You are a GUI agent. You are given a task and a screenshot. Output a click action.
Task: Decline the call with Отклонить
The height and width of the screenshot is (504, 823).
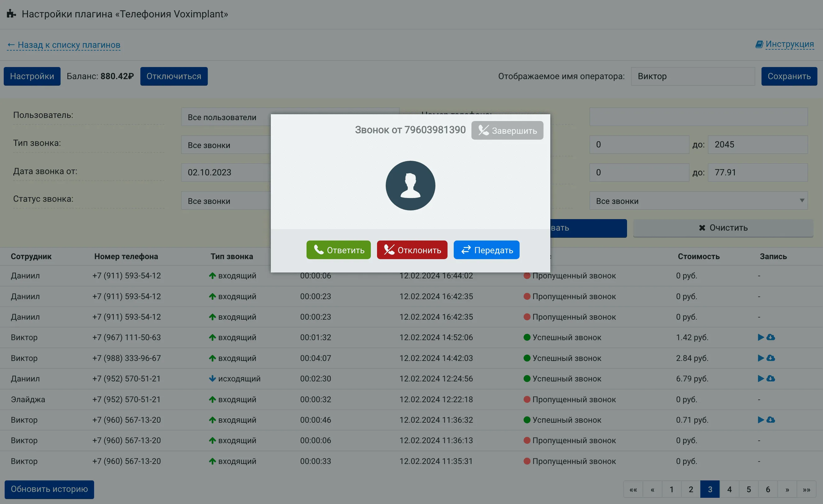(x=412, y=250)
